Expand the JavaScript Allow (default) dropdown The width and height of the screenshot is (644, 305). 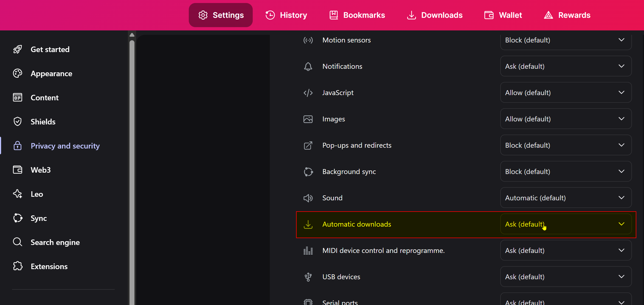[566, 93]
